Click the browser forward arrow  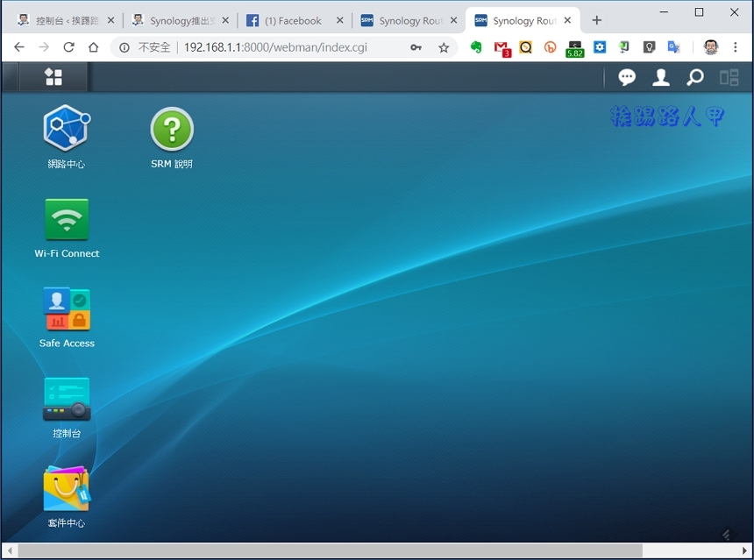point(44,47)
